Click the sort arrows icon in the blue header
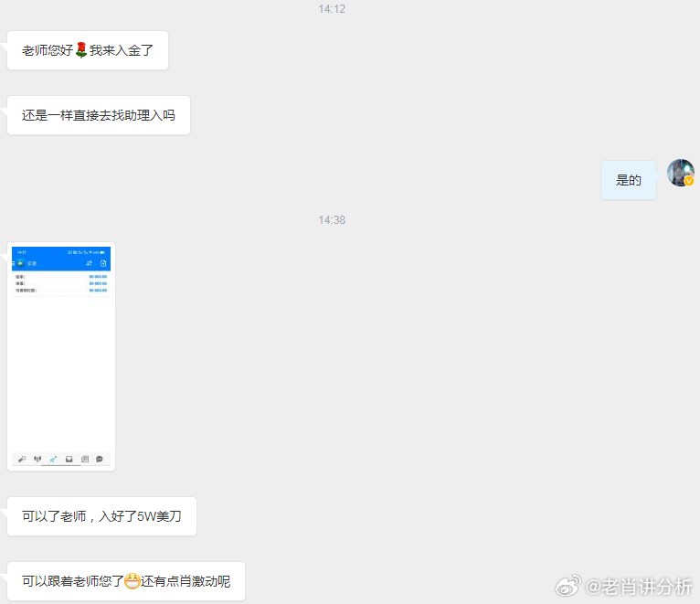Viewport: 700px width, 604px height. tap(89, 263)
